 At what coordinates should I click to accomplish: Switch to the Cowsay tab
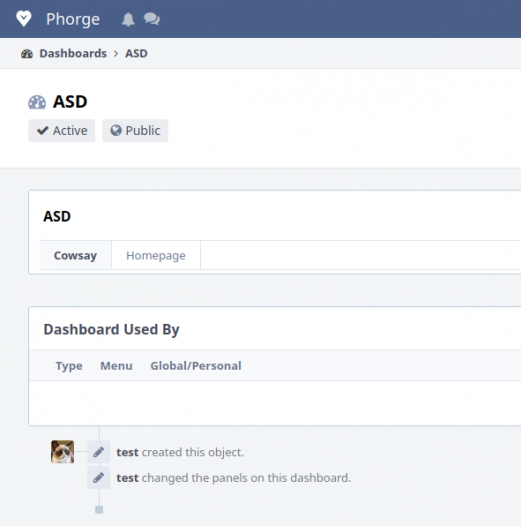click(x=75, y=255)
